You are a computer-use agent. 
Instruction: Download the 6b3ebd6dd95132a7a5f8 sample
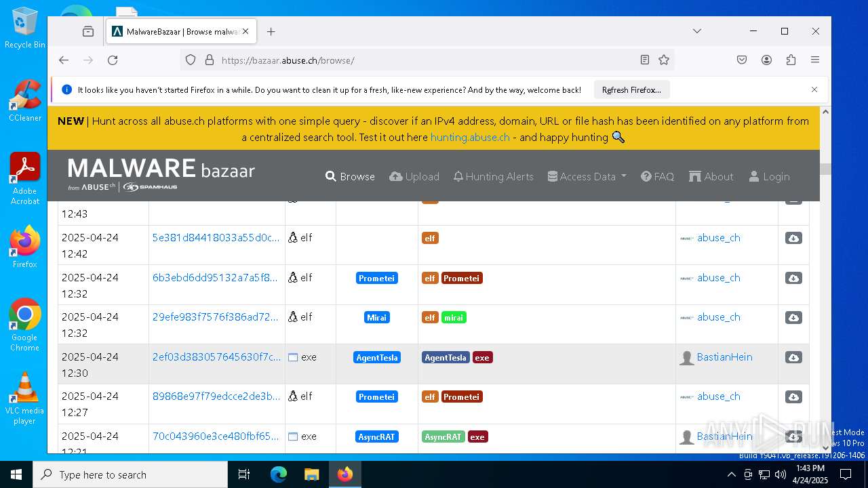pyautogui.click(x=793, y=278)
